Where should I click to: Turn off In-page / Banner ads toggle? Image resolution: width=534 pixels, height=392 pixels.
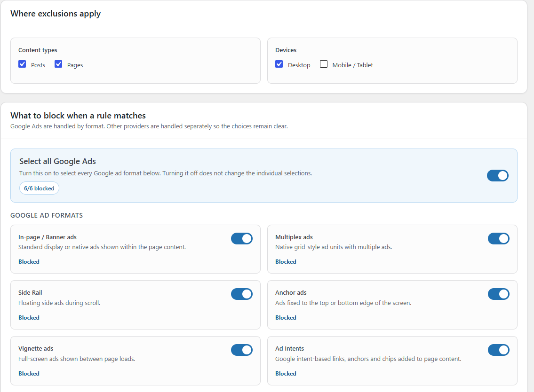pos(242,238)
